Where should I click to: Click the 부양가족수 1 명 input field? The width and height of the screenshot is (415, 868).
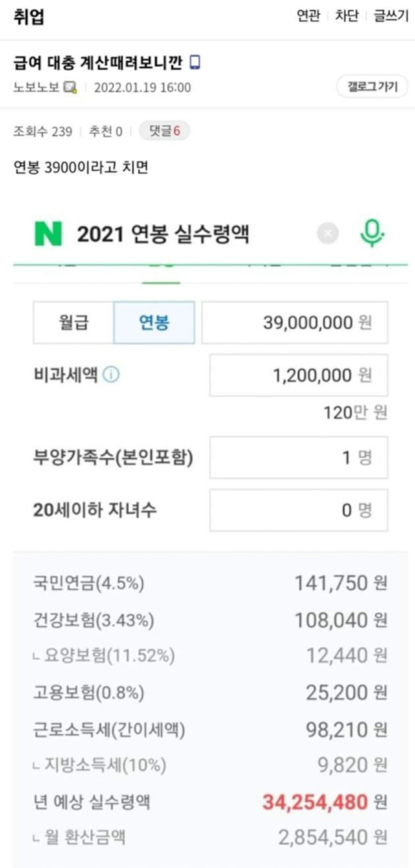click(298, 457)
